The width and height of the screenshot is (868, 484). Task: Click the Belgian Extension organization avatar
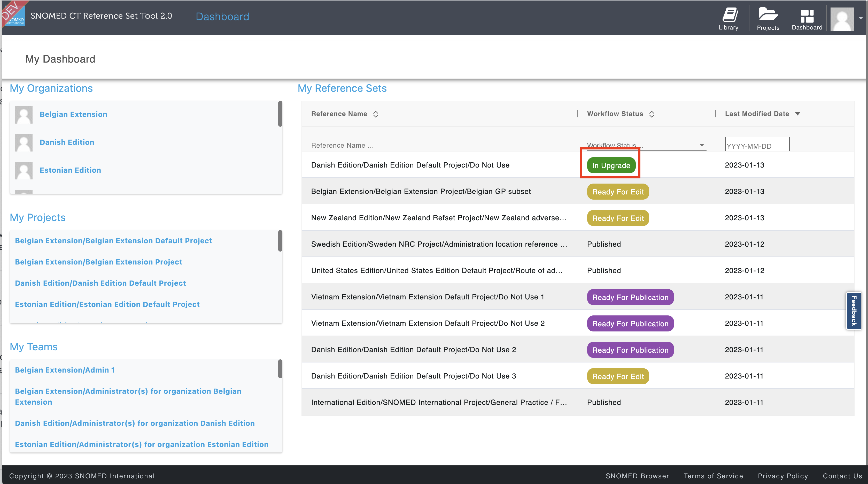coord(24,115)
